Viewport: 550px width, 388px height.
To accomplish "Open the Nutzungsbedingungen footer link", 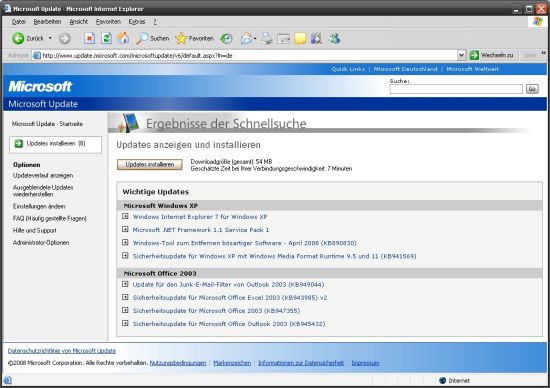I will click(x=178, y=363).
